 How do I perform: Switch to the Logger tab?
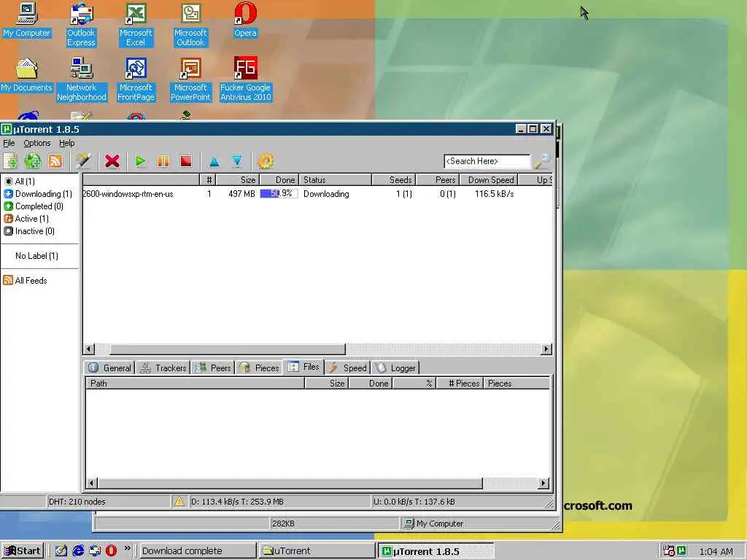(395, 367)
